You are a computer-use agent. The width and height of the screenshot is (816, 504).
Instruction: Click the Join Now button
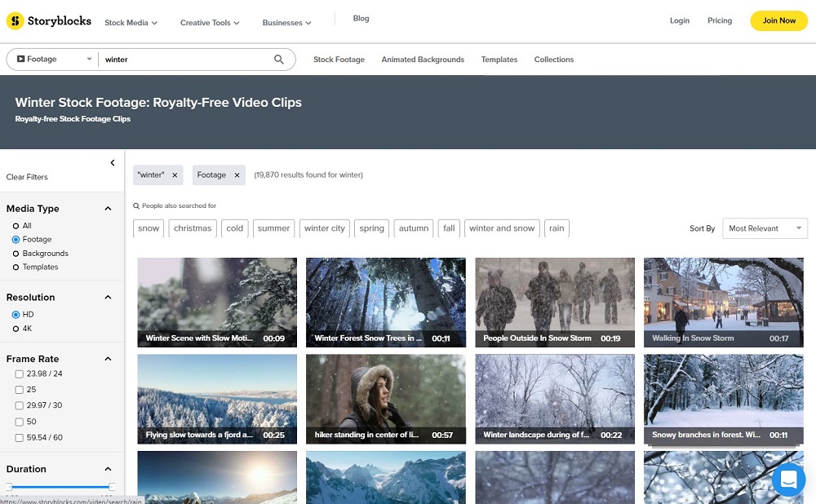(778, 20)
